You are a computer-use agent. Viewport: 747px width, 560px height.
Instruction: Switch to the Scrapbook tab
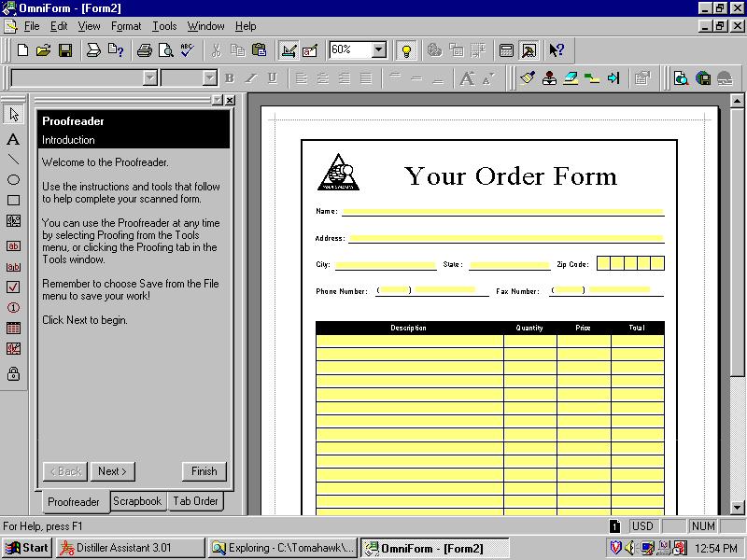pos(137,501)
